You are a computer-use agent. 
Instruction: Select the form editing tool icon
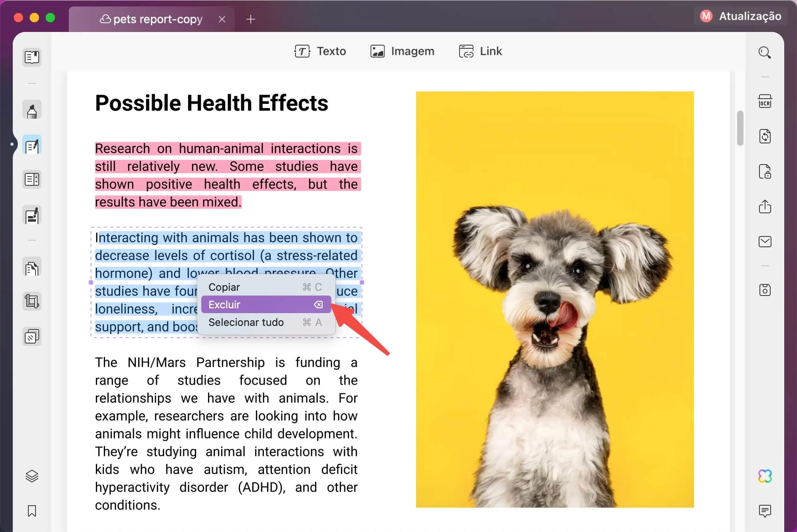point(32,215)
